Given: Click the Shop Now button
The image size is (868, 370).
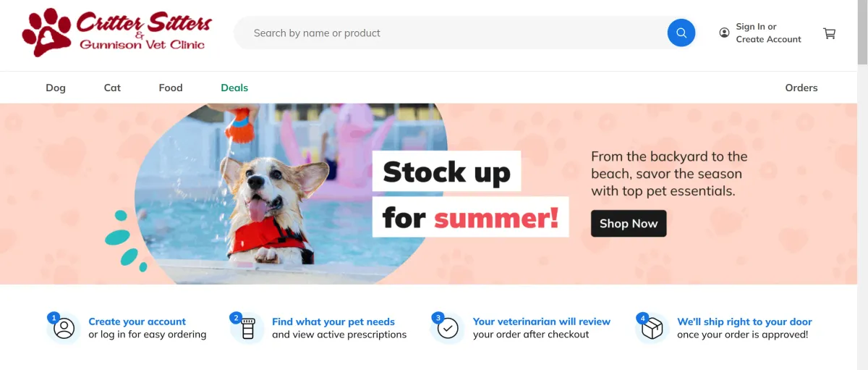Looking at the screenshot, I should pyautogui.click(x=629, y=223).
